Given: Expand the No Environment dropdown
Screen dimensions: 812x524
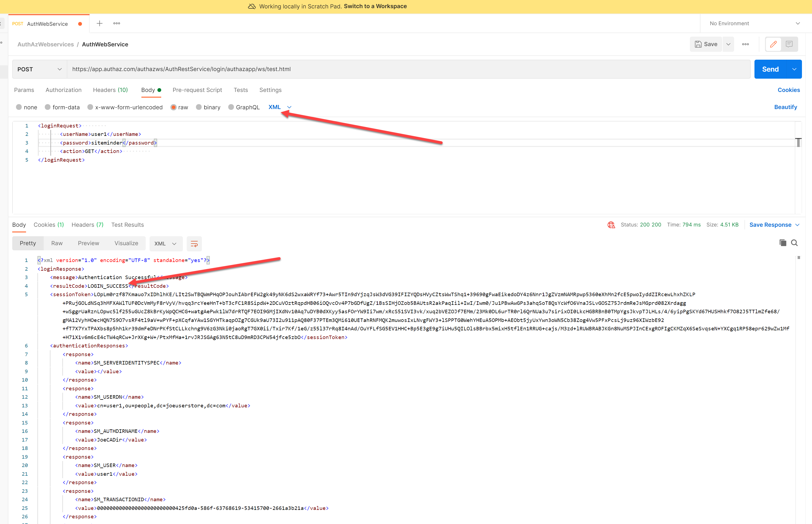Looking at the screenshot, I should tap(754, 24).
